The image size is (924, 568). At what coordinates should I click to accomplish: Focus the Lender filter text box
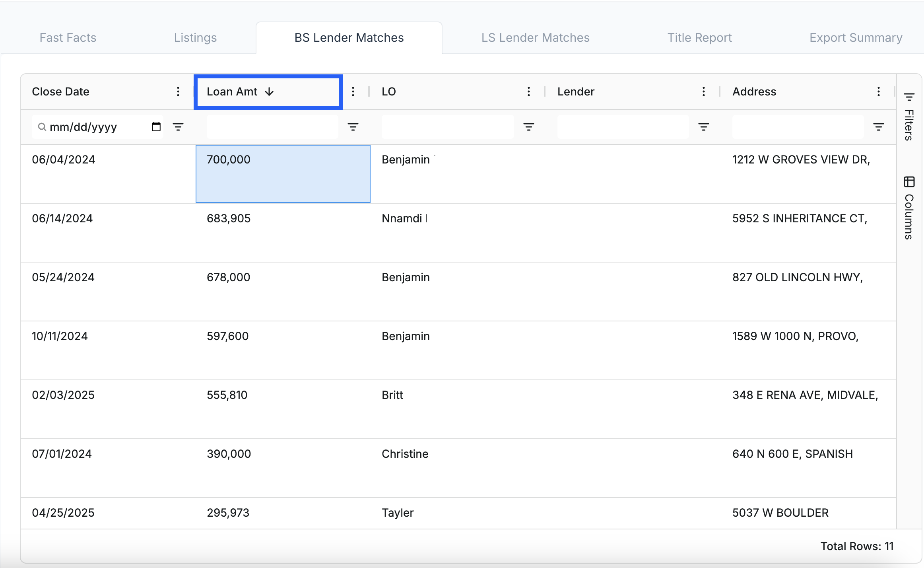(x=623, y=127)
